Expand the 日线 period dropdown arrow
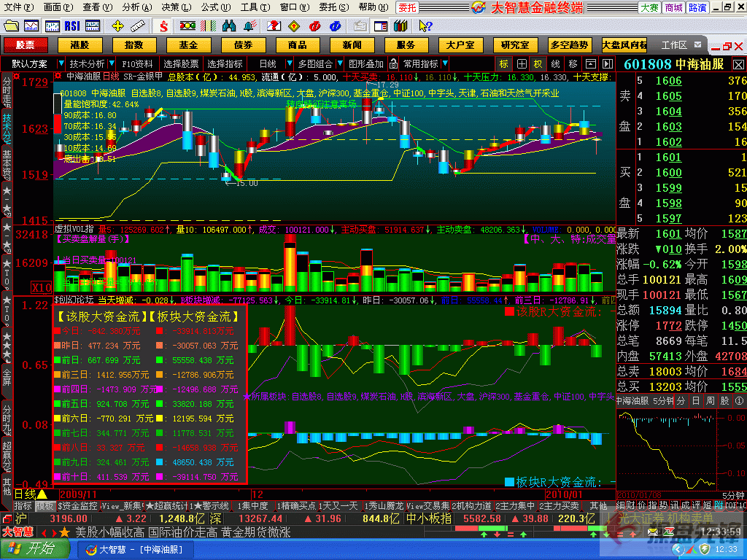 289,63
